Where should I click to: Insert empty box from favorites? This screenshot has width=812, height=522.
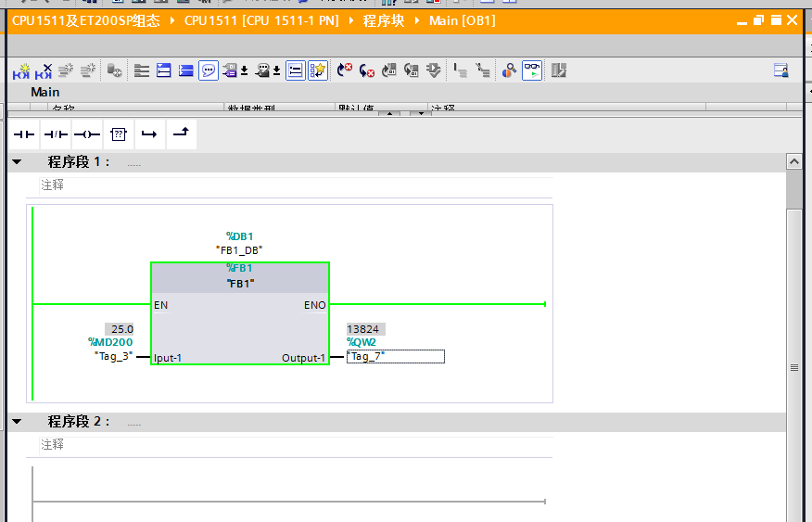(x=119, y=134)
